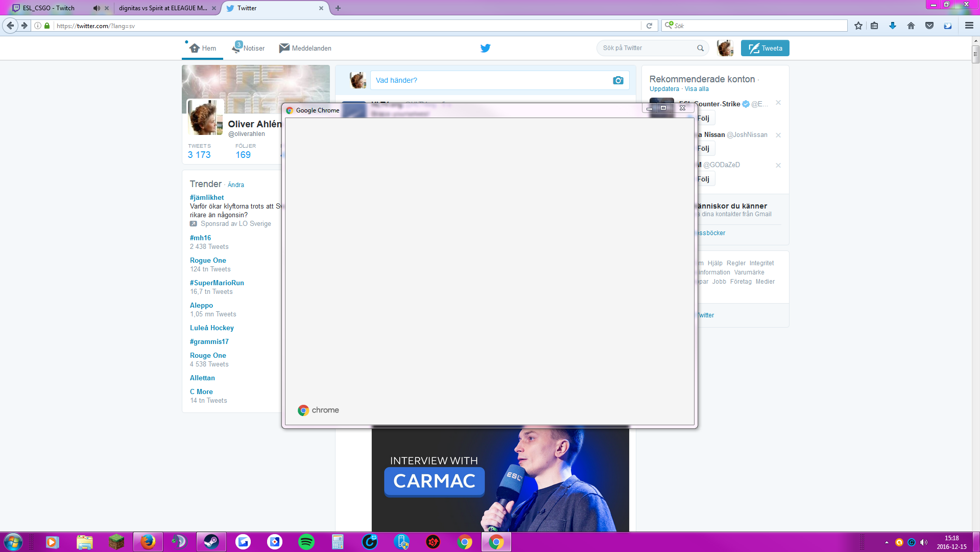The height and width of the screenshot is (552, 980).
Task: Submit Twitter search with magnifier icon
Action: coord(700,48)
